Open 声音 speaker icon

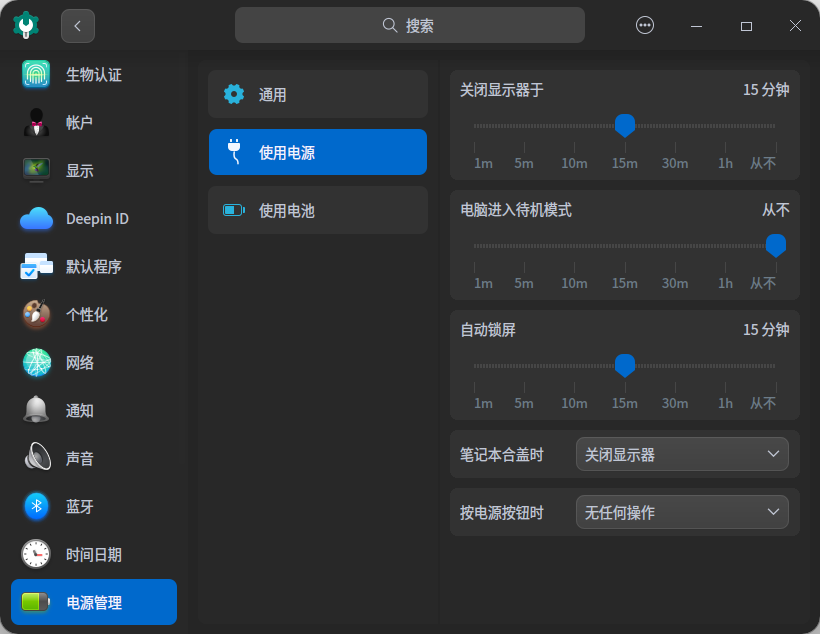point(38,457)
